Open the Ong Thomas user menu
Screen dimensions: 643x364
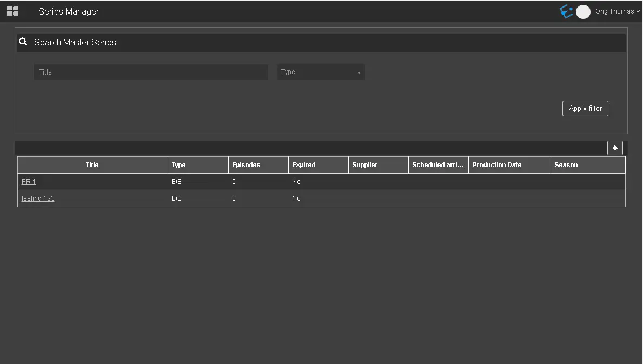click(617, 11)
